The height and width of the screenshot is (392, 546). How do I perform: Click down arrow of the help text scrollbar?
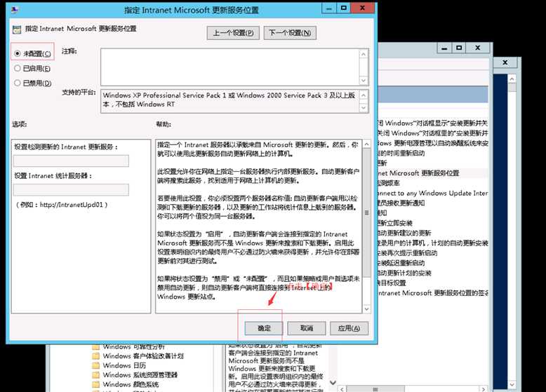pyautogui.click(x=366, y=309)
